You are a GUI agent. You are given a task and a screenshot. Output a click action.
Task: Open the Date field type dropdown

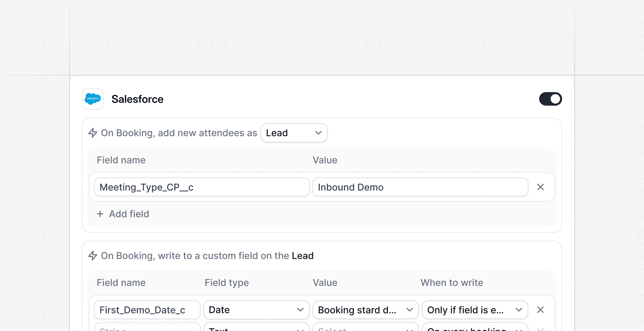(x=256, y=310)
